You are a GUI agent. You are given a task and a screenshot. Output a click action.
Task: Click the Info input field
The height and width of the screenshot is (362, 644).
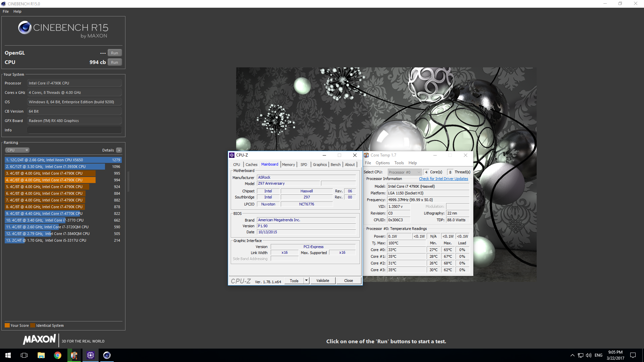point(74,130)
